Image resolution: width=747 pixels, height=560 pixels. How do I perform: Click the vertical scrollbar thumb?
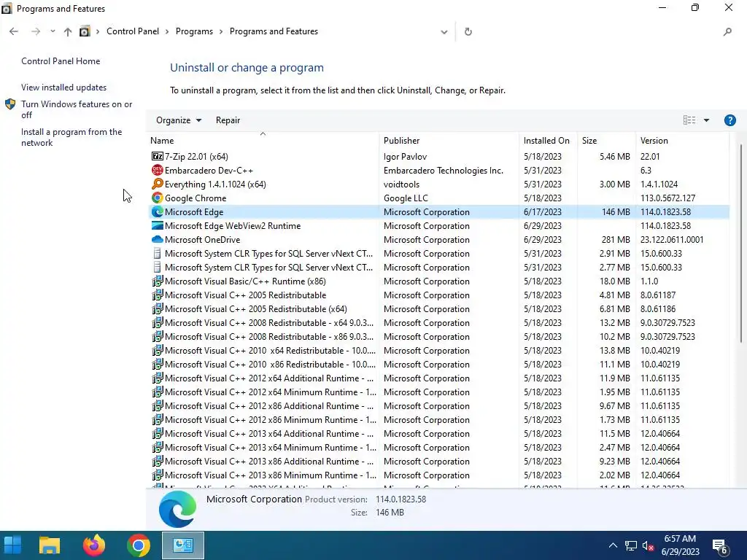point(741,243)
